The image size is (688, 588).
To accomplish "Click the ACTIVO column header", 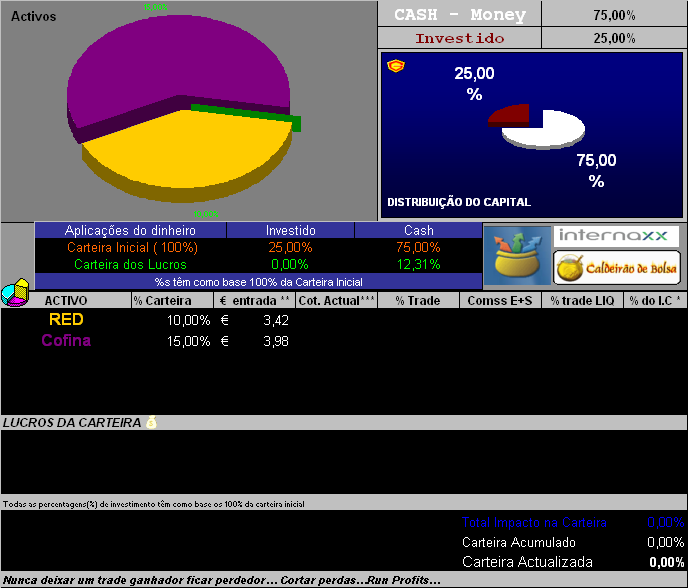I will (66, 301).
